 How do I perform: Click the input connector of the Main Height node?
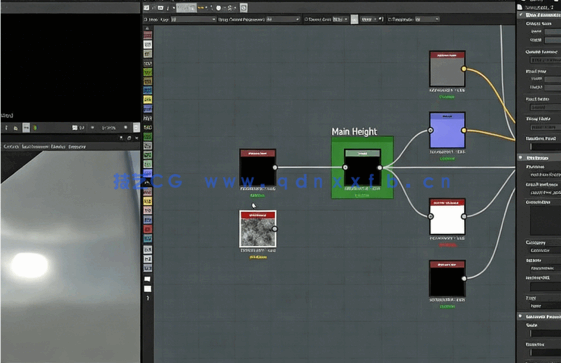click(345, 167)
